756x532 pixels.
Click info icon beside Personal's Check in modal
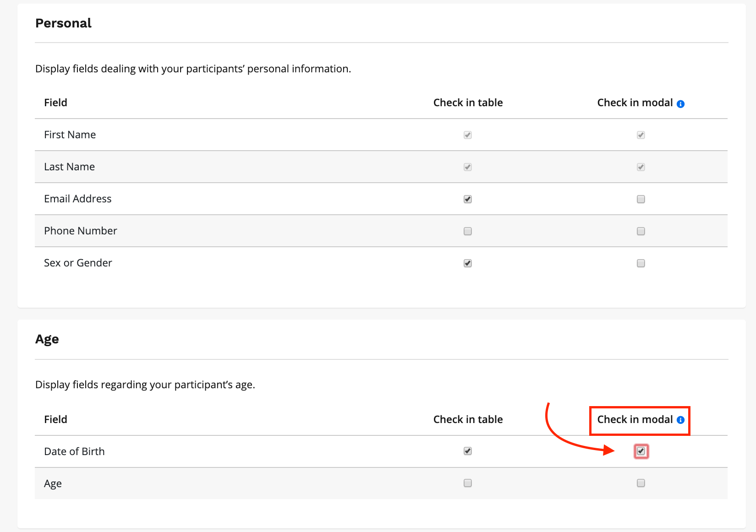coord(680,104)
